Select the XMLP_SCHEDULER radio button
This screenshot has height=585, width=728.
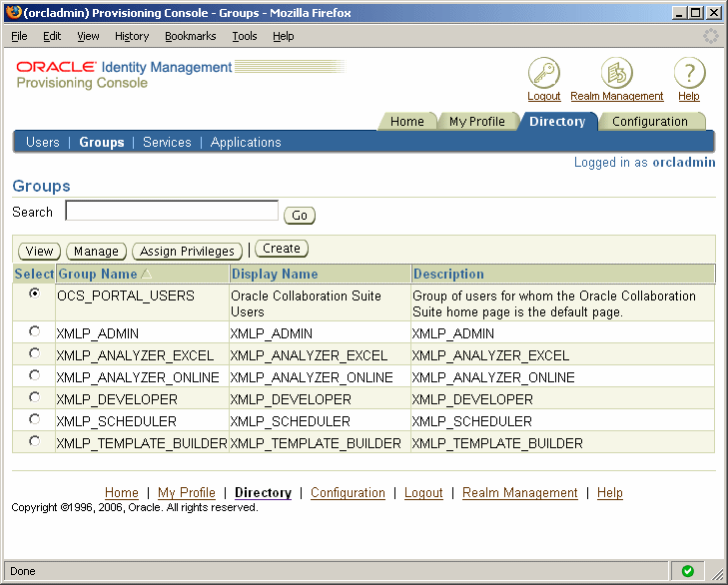click(34, 419)
